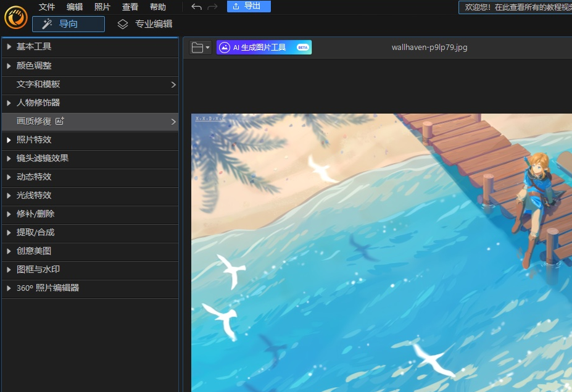Image resolution: width=572 pixels, height=392 pixels.
Task: Click the 导出 export button
Action: point(249,6)
